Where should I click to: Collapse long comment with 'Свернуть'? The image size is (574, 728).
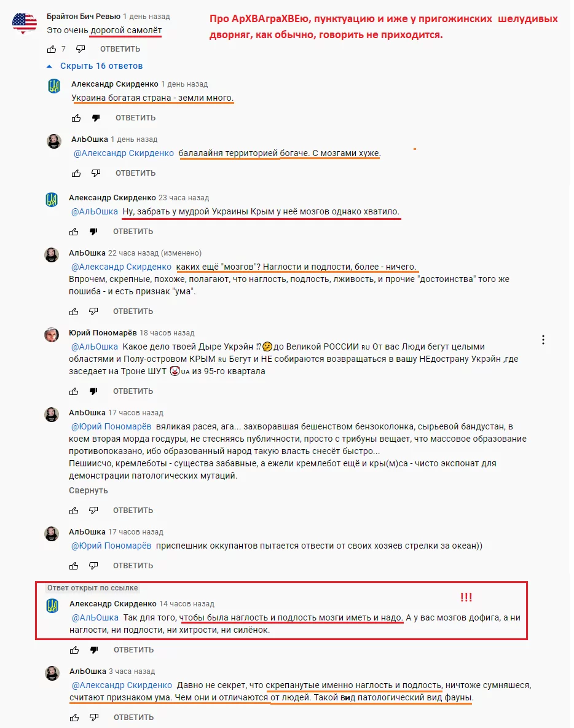coord(88,490)
